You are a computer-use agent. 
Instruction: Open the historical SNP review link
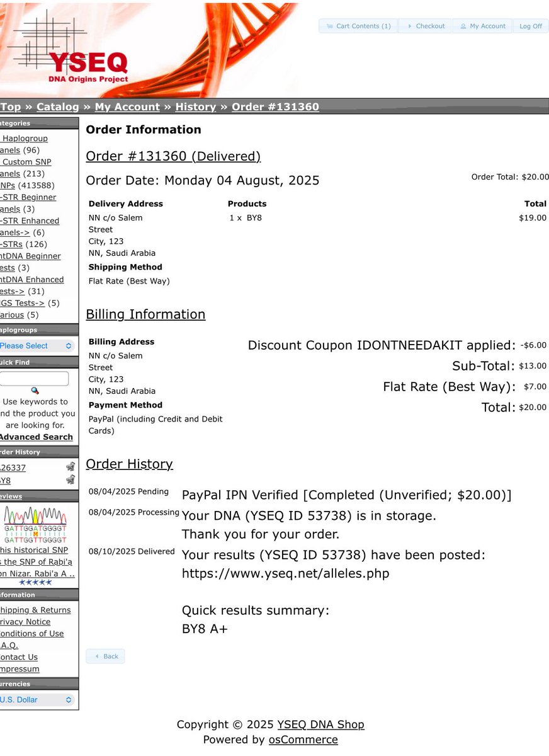37,562
